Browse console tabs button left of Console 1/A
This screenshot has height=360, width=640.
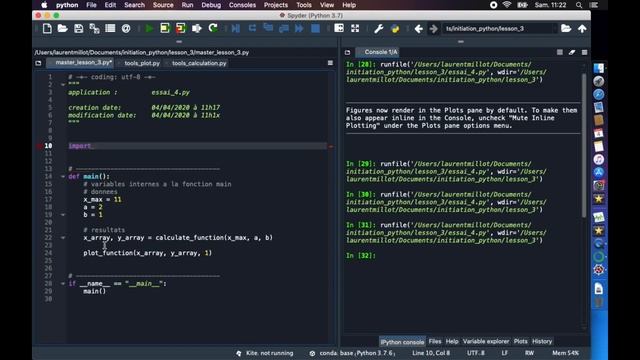347,52
